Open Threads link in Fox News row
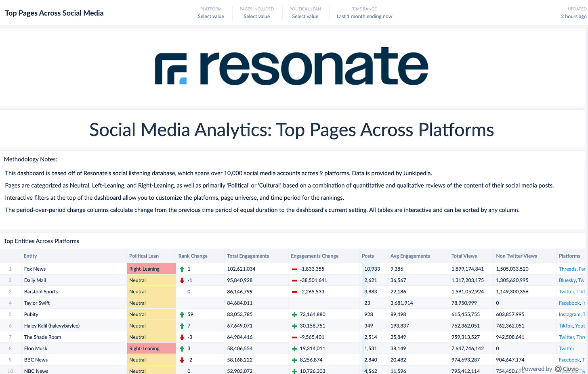Viewport: 588px width, 374px height. (x=567, y=269)
